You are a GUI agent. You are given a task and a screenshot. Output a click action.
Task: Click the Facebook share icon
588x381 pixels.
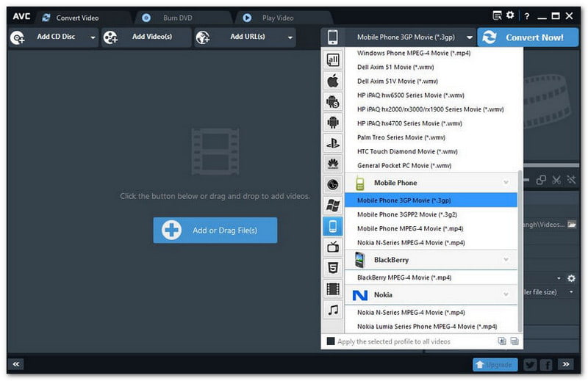[546, 365]
